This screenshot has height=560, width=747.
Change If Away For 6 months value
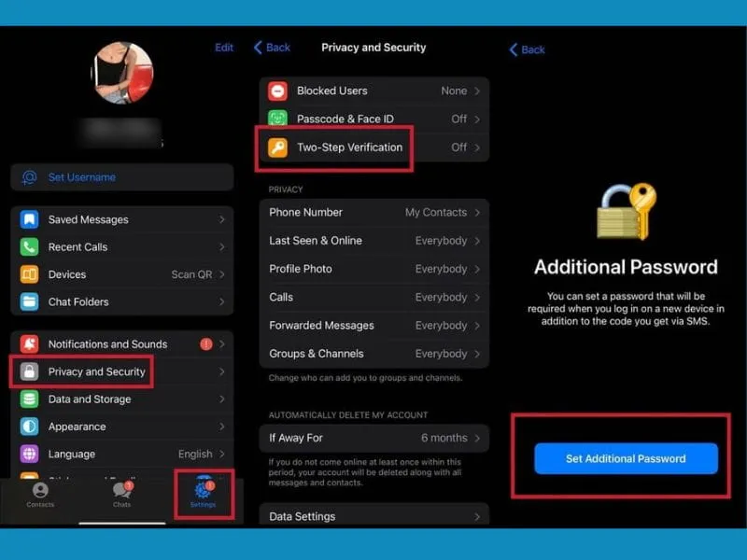[x=444, y=438]
